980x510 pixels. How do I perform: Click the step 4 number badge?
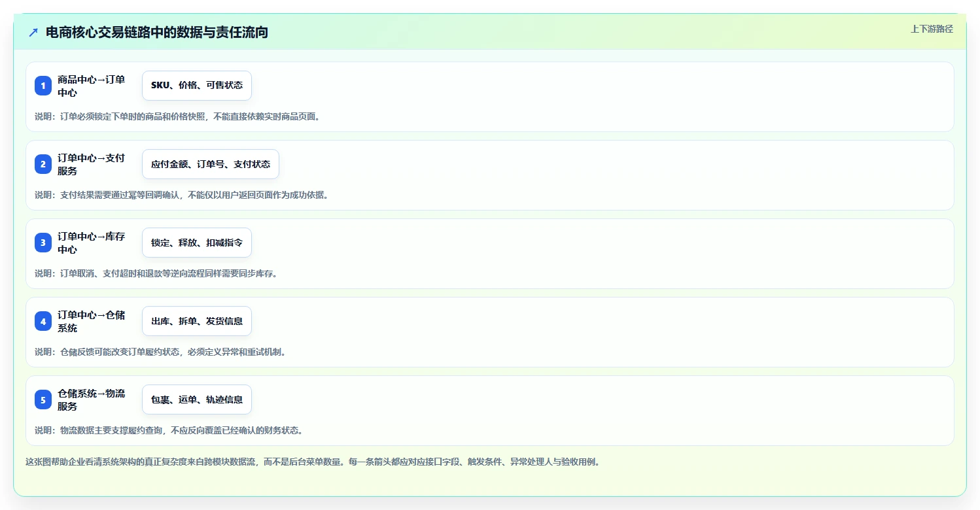(x=43, y=321)
